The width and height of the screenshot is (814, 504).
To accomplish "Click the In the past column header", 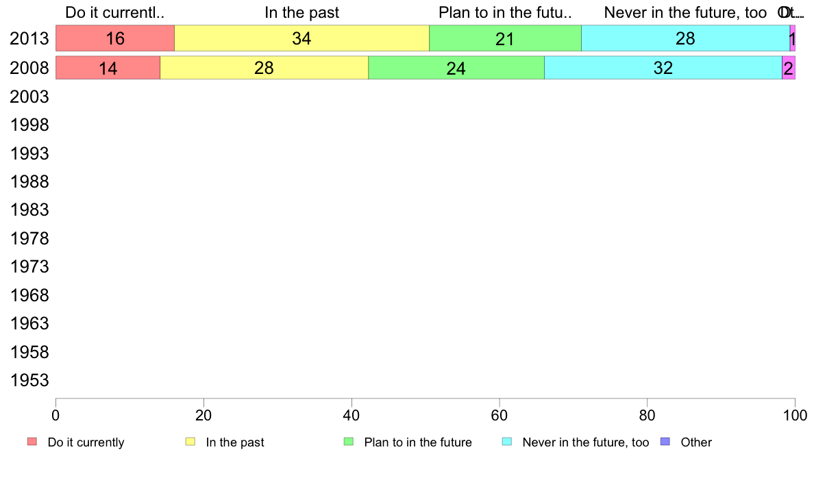I will 301,12.
